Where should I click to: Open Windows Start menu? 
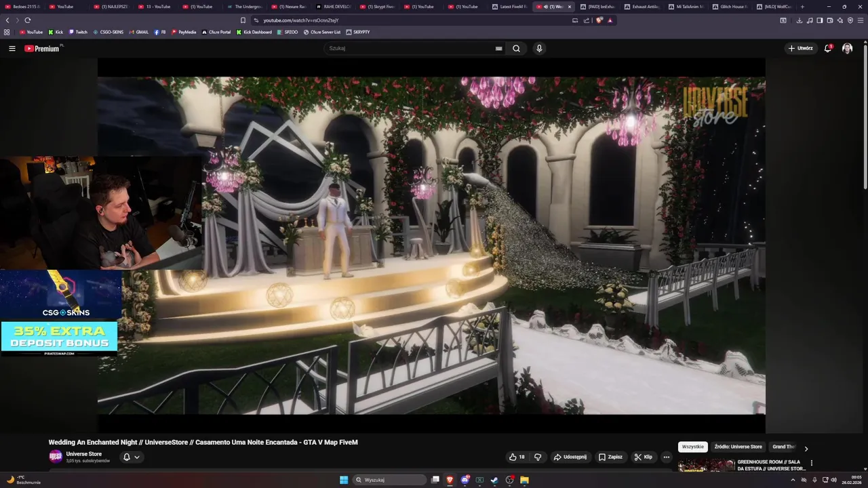(x=344, y=480)
